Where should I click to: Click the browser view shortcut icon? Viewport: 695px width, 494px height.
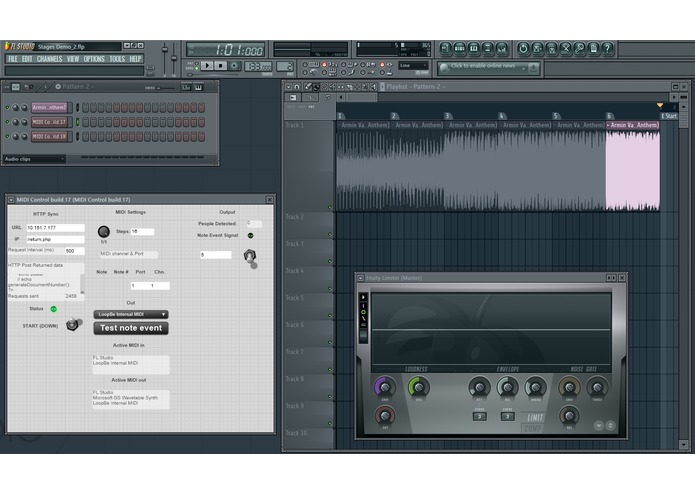[x=488, y=48]
